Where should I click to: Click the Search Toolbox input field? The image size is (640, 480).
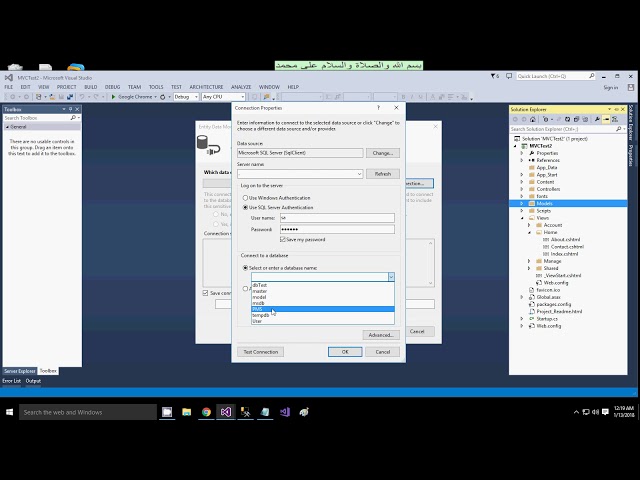[x=37, y=118]
